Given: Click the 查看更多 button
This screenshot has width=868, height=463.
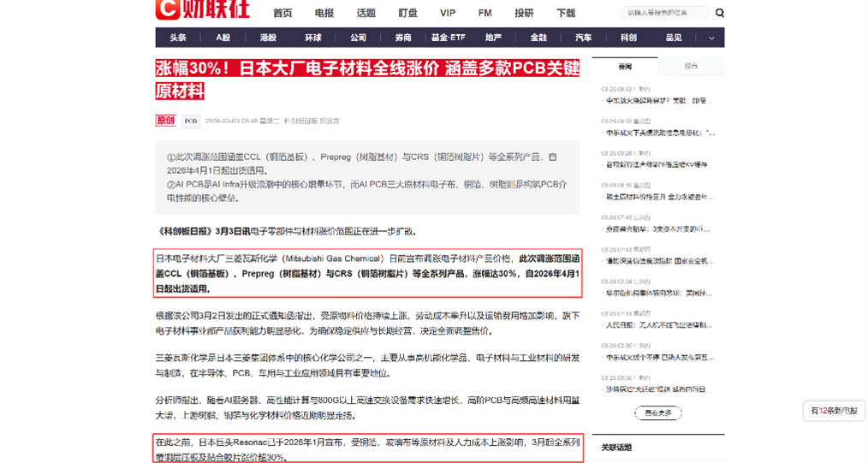Looking at the screenshot, I should coord(658,413).
